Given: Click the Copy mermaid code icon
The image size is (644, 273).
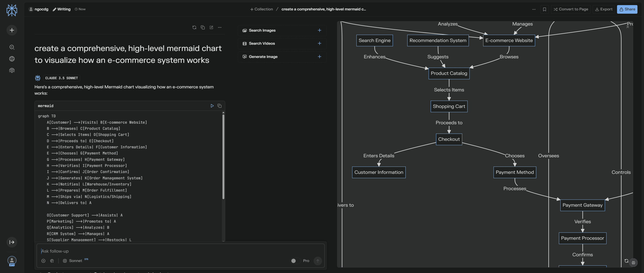Looking at the screenshot, I should pos(219,106).
